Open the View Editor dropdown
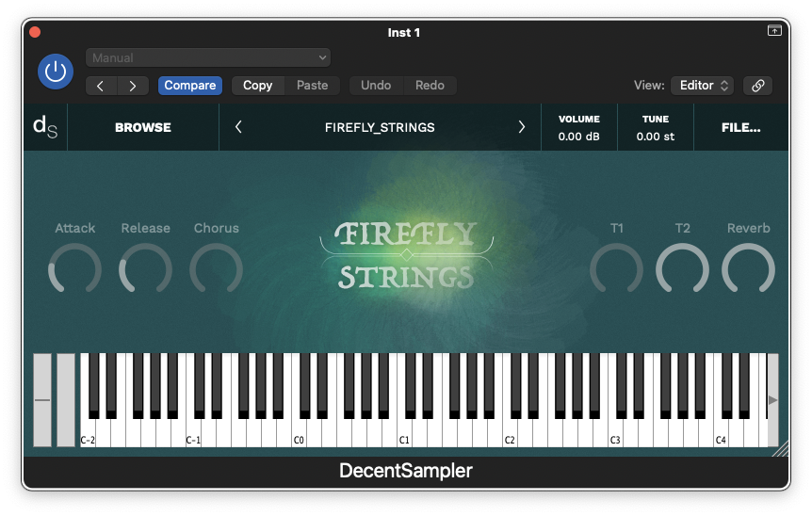812x516 pixels. [702, 86]
